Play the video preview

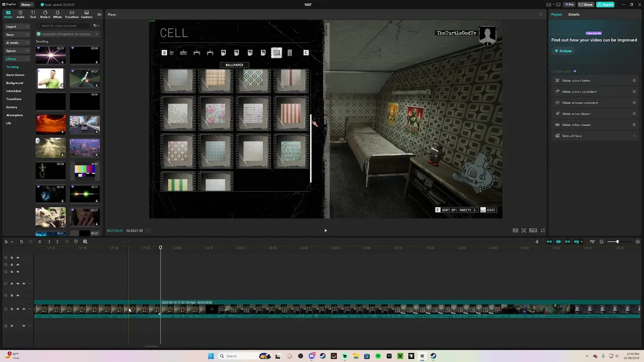coord(326,231)
